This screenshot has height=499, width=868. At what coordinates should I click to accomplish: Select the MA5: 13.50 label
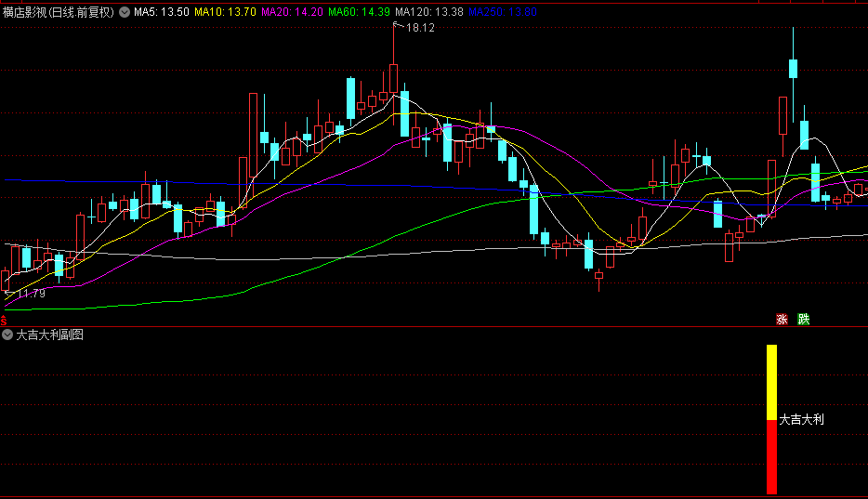162,12
